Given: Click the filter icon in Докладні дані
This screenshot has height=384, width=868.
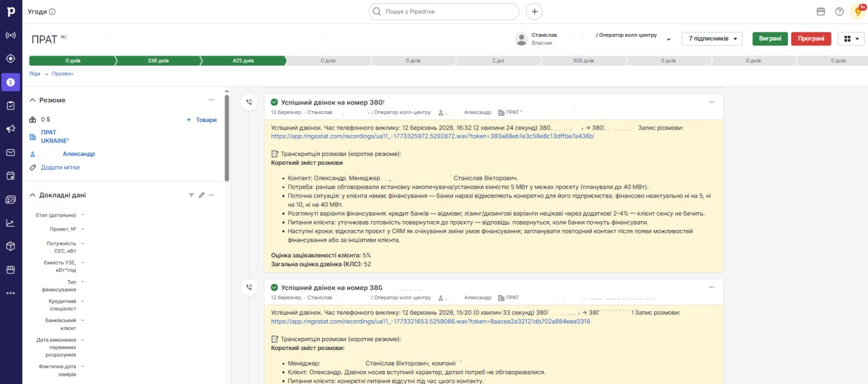Looking at the screenshot, I should [191, 195].
